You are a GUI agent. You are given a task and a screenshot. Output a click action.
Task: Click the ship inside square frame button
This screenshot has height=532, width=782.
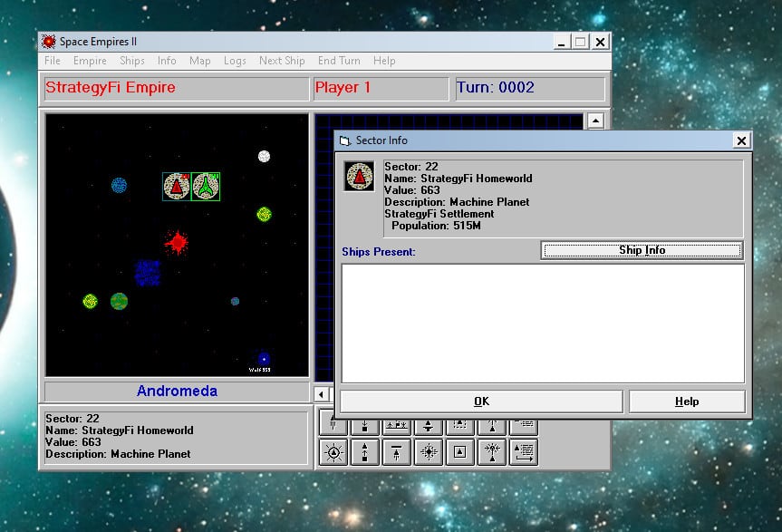[x=461, y=451]
